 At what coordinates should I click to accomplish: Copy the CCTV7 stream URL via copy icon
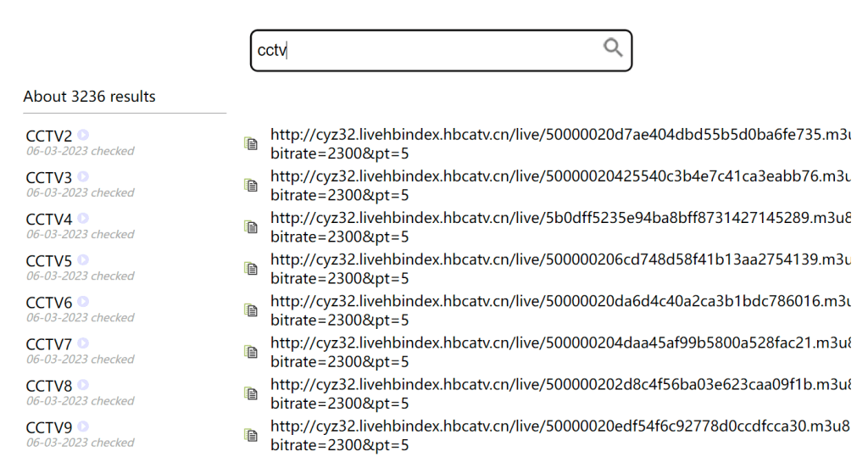tap(251, 352)
